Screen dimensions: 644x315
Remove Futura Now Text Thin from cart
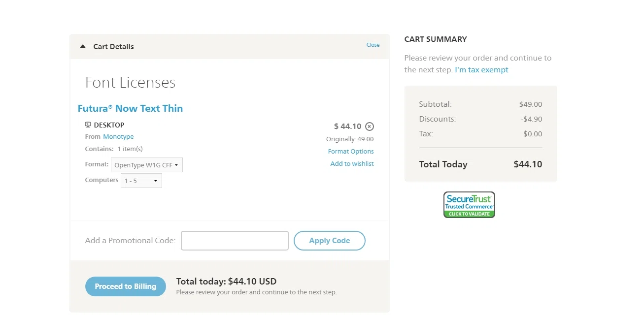tap(370, 126)
